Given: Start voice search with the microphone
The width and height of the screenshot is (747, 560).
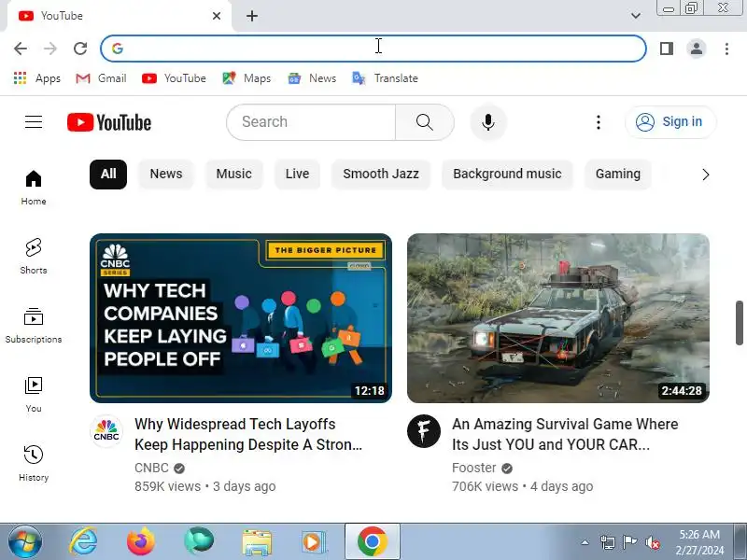Looking at the screenshot, I should click(487, 122).
